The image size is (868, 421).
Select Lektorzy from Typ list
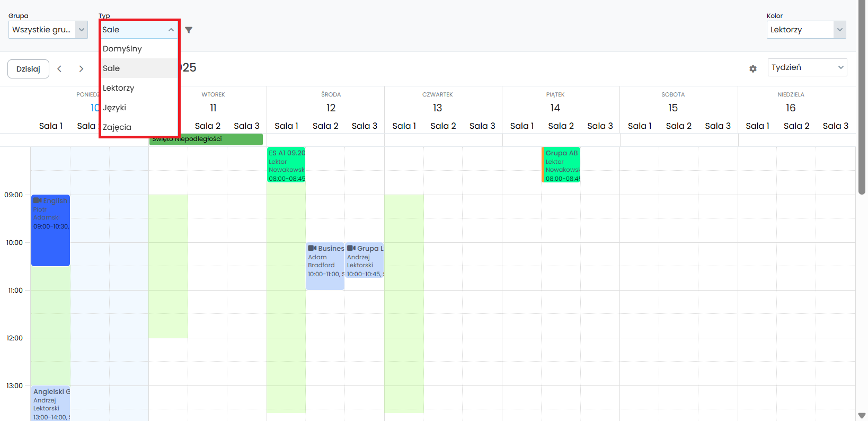119,88
